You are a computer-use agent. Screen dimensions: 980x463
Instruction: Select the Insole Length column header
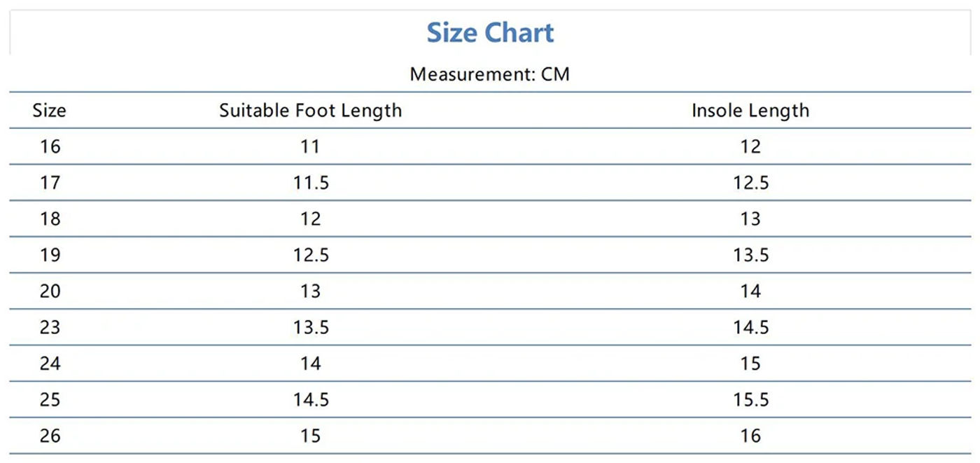tap(750, 111)
